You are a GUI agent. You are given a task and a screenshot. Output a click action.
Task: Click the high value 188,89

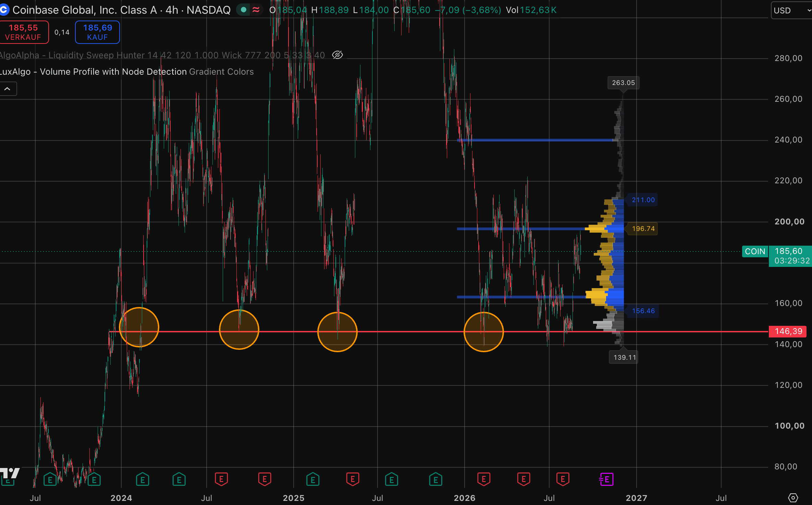click(334, 10)
